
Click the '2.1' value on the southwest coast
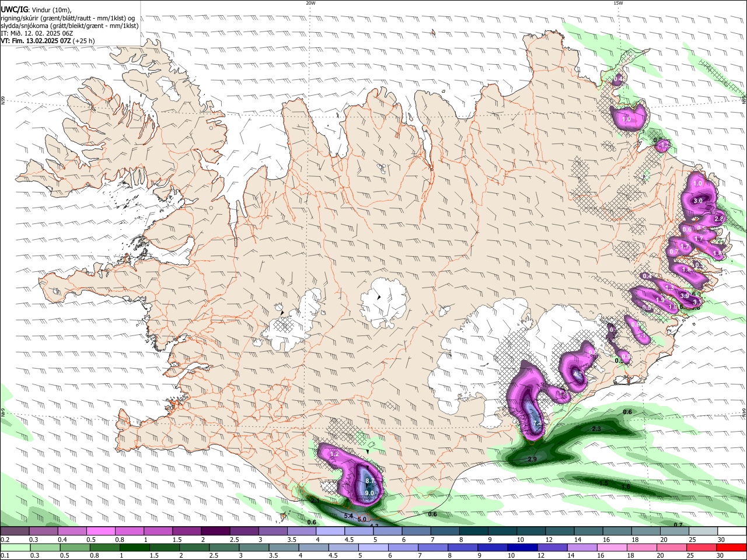315,501
